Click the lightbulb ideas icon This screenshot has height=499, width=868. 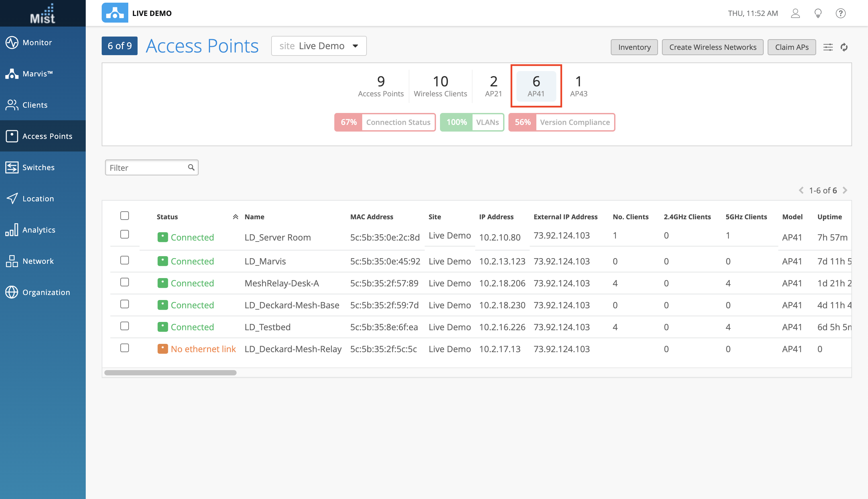[x=818, y=13]
